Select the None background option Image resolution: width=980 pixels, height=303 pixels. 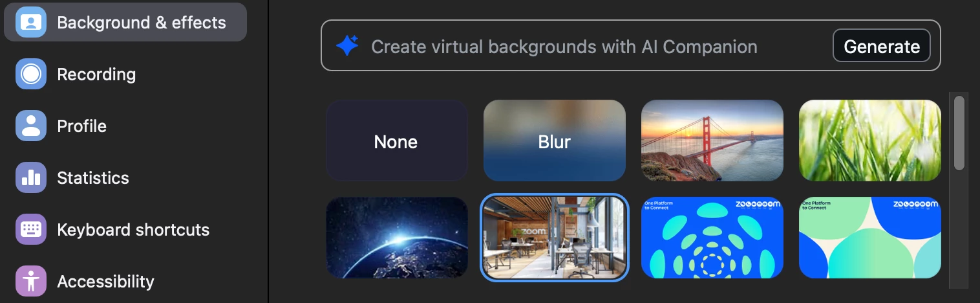click(x=397, y=140)
